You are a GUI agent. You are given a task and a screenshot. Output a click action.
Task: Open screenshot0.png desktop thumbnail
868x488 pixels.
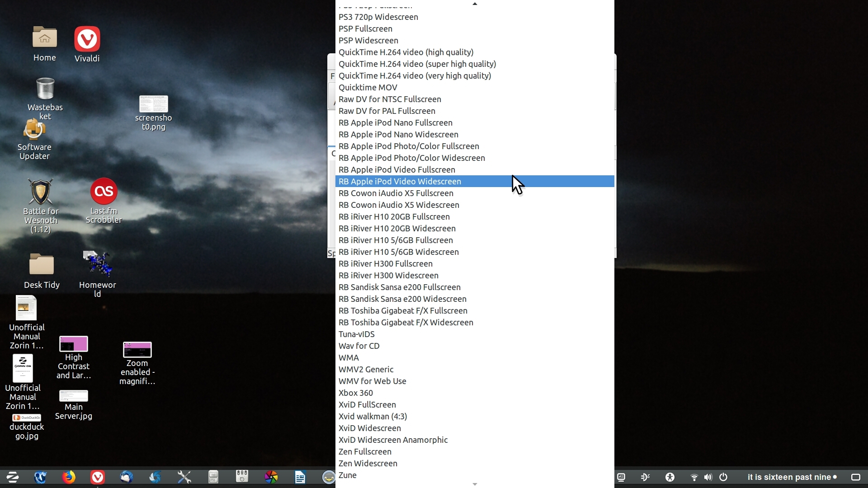tap(153, 105)
